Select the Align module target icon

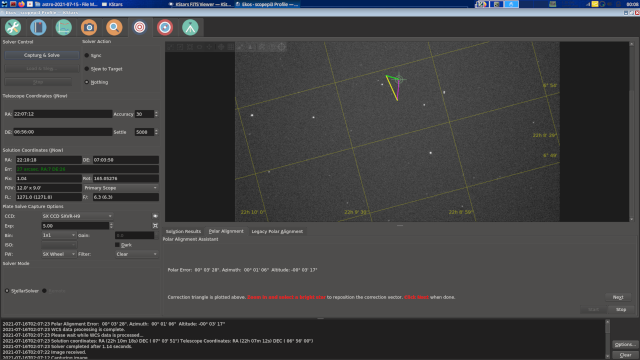pos(140,27)
